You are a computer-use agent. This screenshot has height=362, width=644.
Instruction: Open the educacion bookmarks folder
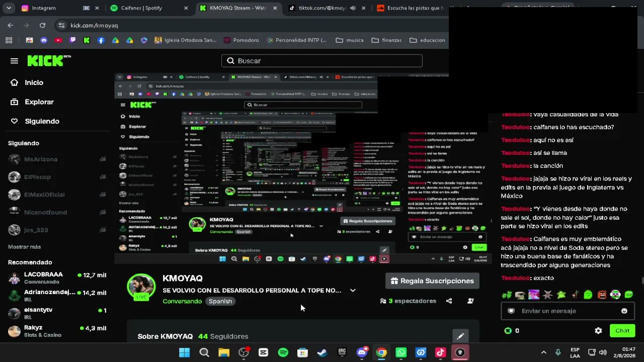[x=428, y=40]
